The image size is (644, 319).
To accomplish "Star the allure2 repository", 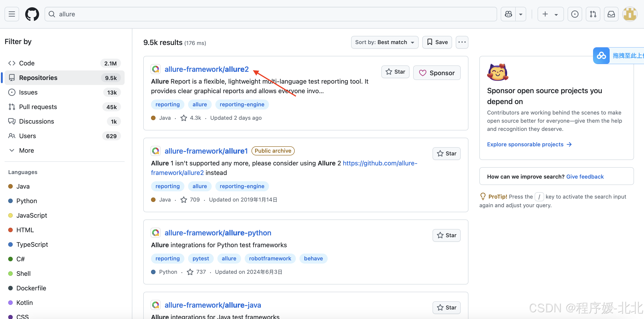I will (395, 72).
